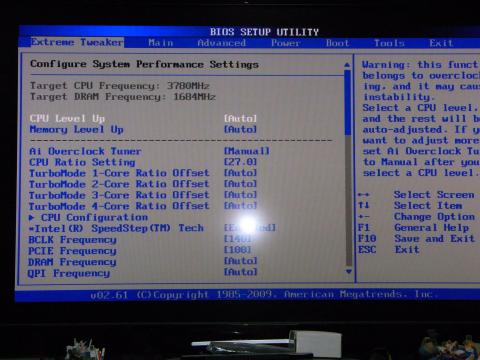Viewport: 480px width, 360px height.
Task: Change TurboMode 3-Core Ratio Offset [Auto] value
Action: pyautogui.click(x=240, y=195)
